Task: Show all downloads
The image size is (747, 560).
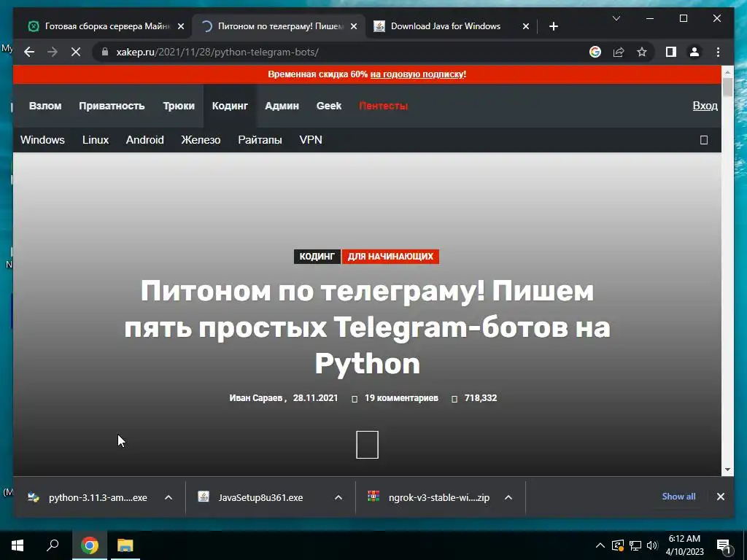Action: tap(678, 496)
